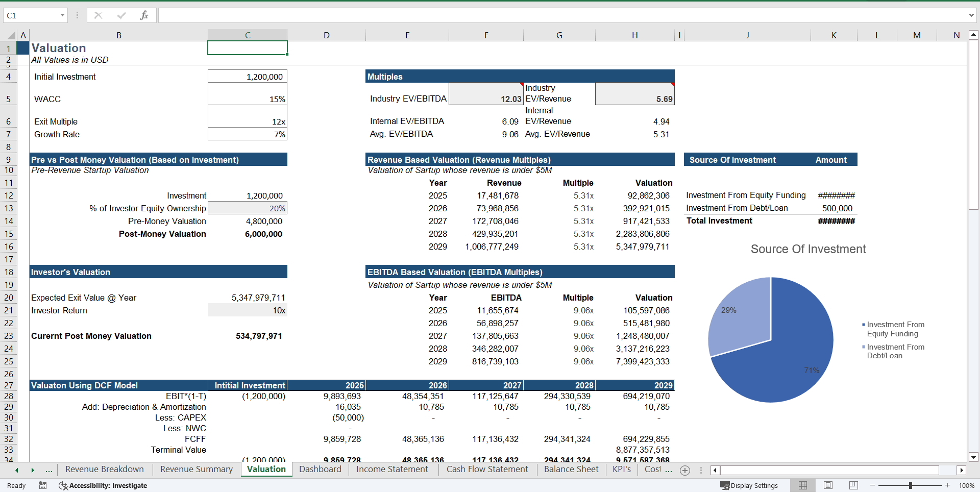
Task: Open the Revenue Breakdown sheet tab
Action: (x=105, y=470)
